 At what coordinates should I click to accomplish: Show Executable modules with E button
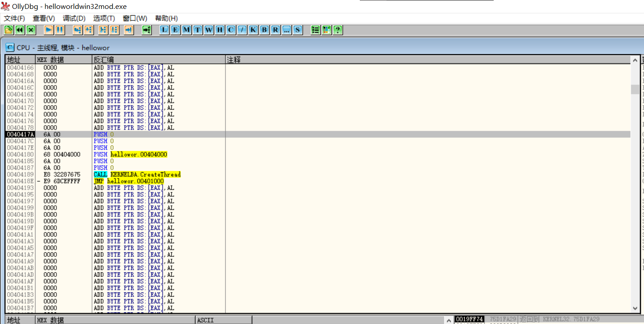tap(176, 30)
